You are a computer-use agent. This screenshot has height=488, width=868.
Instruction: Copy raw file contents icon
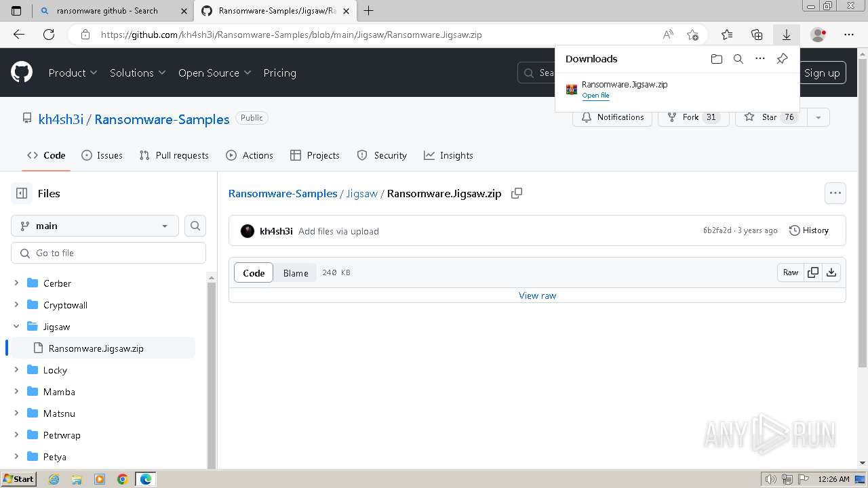coord(812,272)
